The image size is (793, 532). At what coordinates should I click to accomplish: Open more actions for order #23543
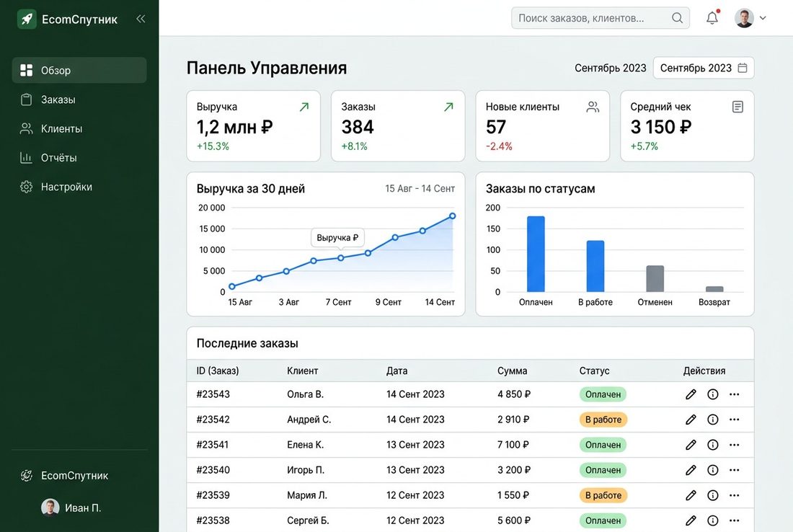click(x=735, y=394)
